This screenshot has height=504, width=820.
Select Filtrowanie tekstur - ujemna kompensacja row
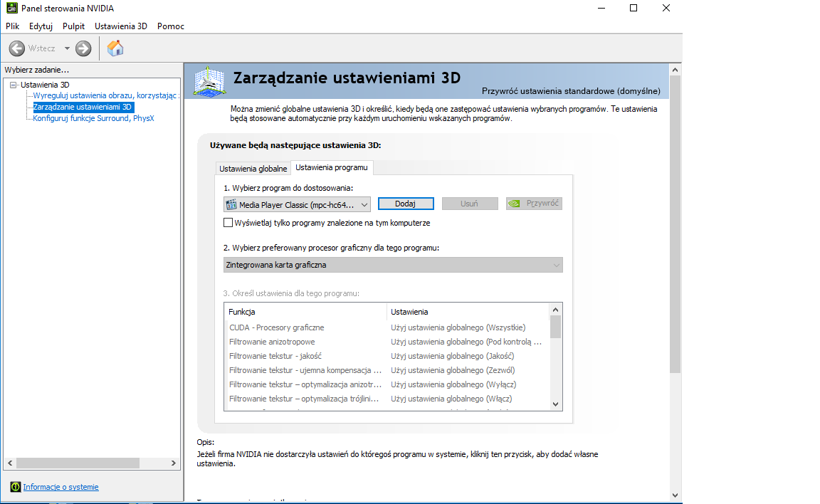click(x=387, y=370)
